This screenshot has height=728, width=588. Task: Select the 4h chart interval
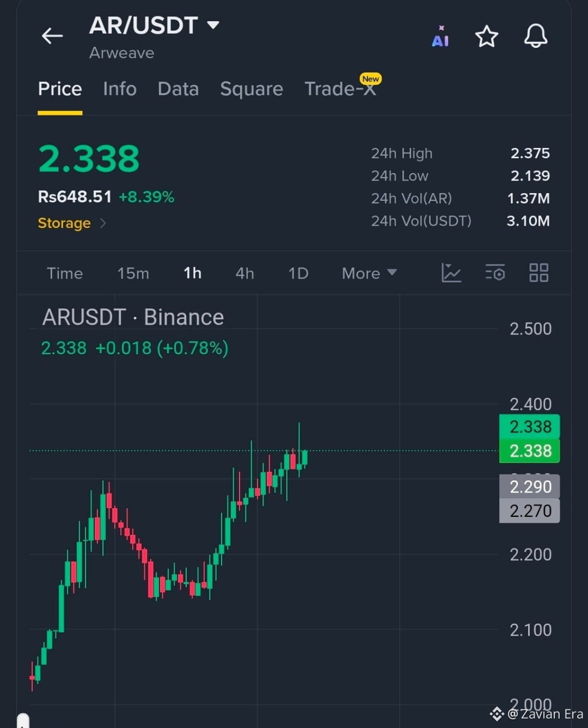[245, 273]
